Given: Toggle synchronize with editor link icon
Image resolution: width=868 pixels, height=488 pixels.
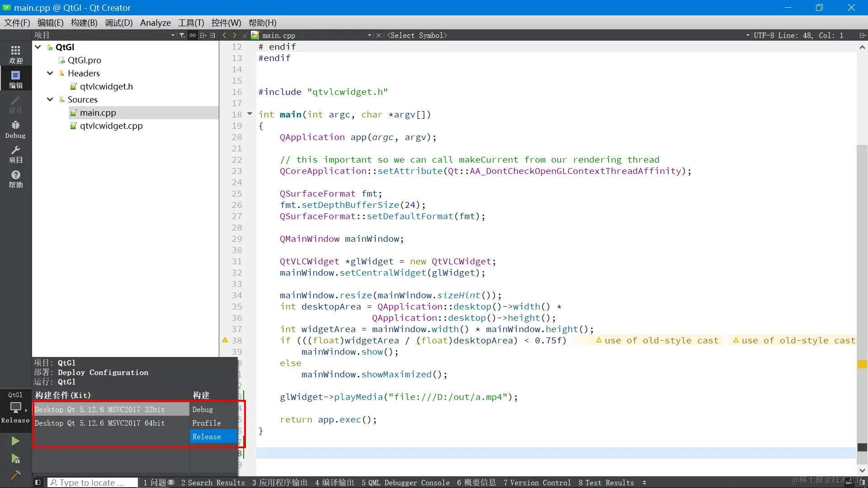Looking at the screenshot, I should pyautogui.click(x=193, y=35).
